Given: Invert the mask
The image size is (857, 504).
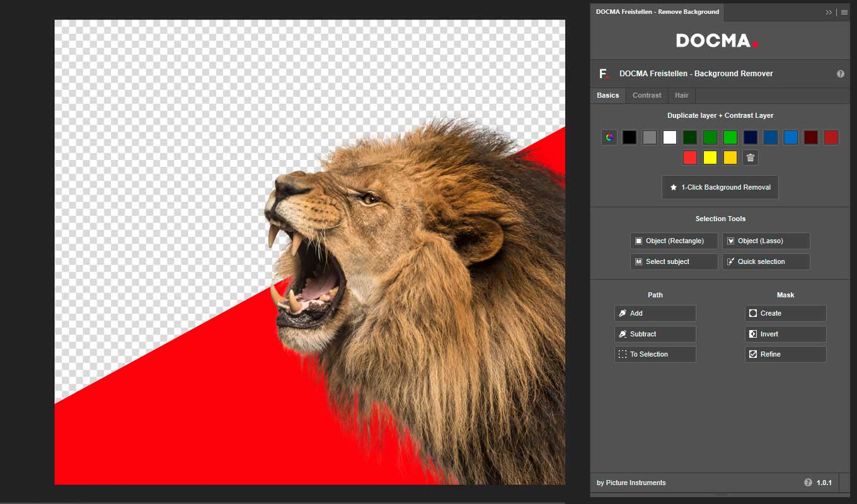Looking at the screenshot, I should tap(785, 334).
